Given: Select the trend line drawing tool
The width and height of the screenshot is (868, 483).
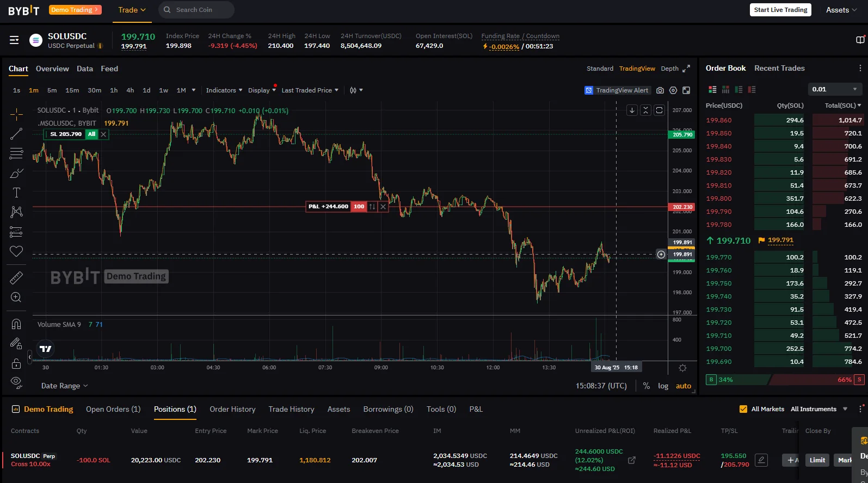Looking at the screenshot, I should pos(16,134).
